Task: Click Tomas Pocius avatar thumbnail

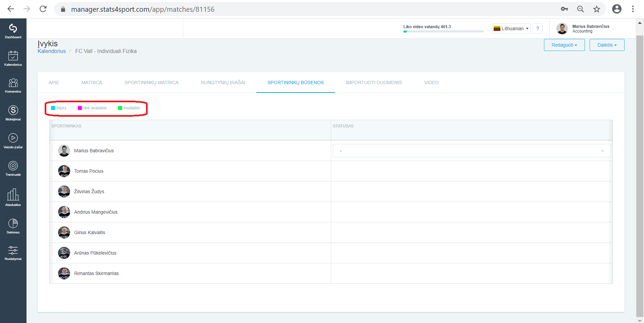Action: click(64, 171)
